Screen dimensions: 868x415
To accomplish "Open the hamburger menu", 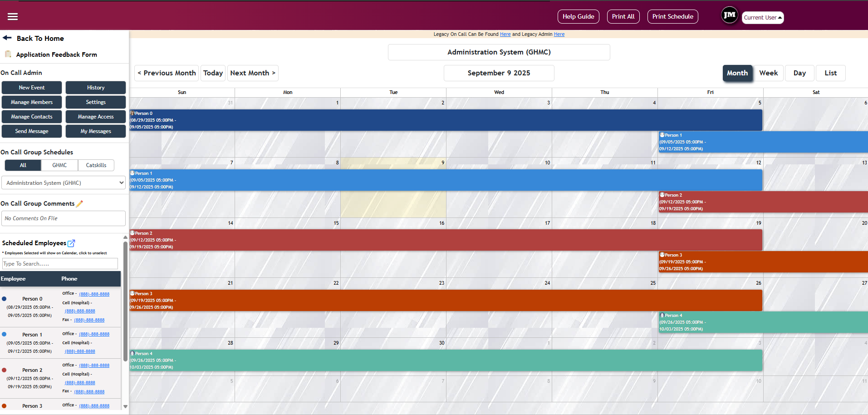I will [x=13, y=16].
